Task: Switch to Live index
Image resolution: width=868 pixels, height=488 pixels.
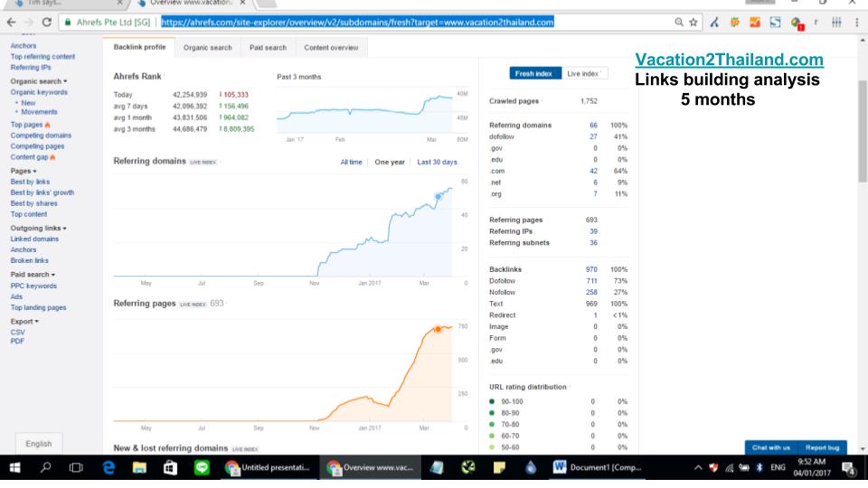Action: pos(583,73)
